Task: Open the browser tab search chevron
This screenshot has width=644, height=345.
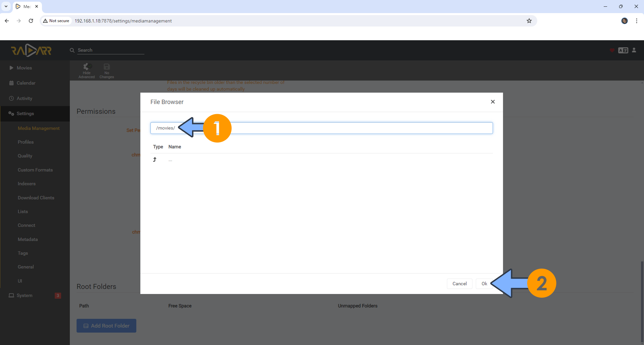Action: [x=6, y=6]
